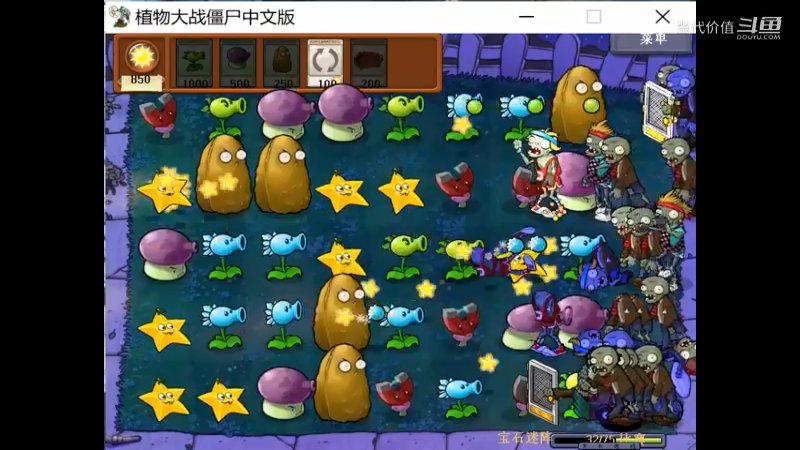The image size is (800, 450).
Task: Click the glowing Starfruit at the second row's start
Action: [164, 190]
